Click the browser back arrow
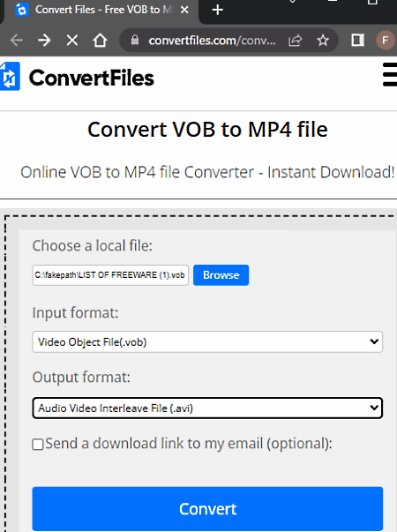 pos(16,41)
